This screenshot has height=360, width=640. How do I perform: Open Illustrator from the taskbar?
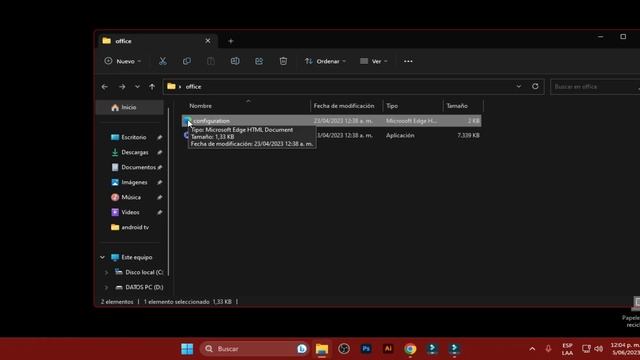pyautogui.click(x=388, y=349)
